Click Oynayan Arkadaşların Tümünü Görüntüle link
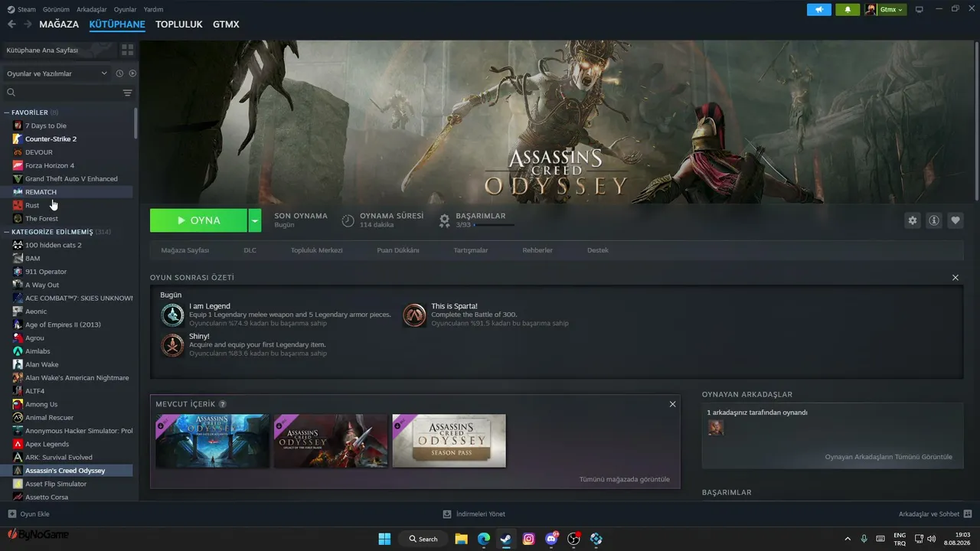 [889, 457]
